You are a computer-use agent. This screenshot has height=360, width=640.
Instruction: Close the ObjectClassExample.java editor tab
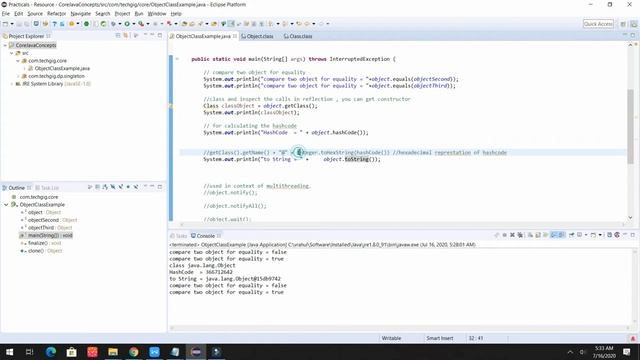pyautogui.click(x=235, y=36)
